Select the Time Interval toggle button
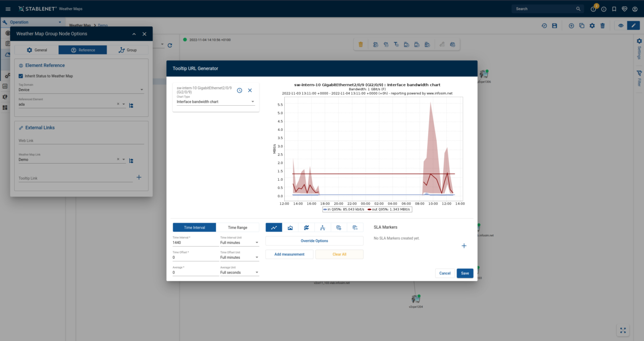644x341 pixels. point(194,228)
